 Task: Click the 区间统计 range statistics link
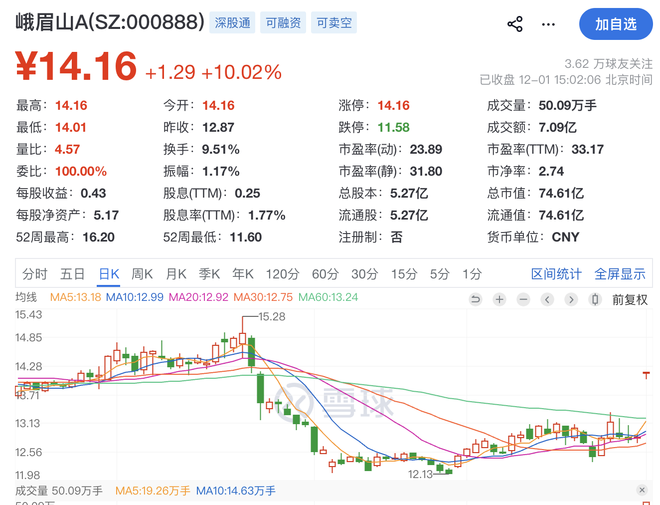556,274
